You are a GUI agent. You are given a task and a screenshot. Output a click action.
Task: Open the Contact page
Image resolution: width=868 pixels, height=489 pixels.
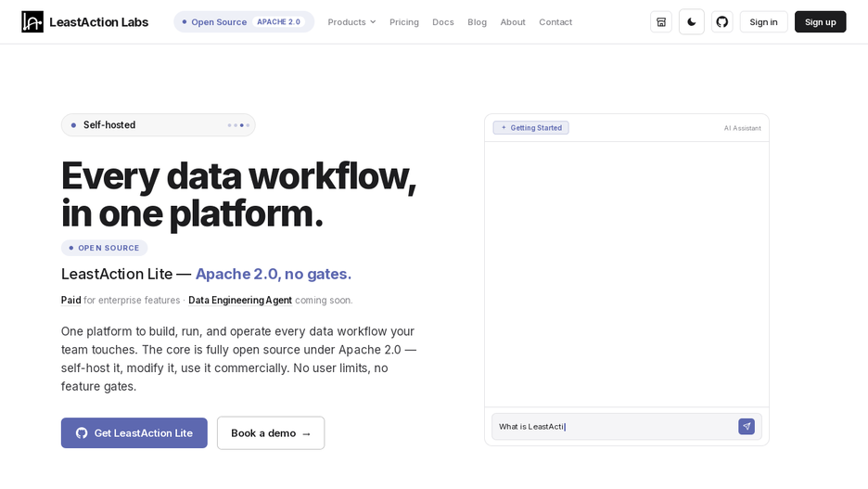555,22
